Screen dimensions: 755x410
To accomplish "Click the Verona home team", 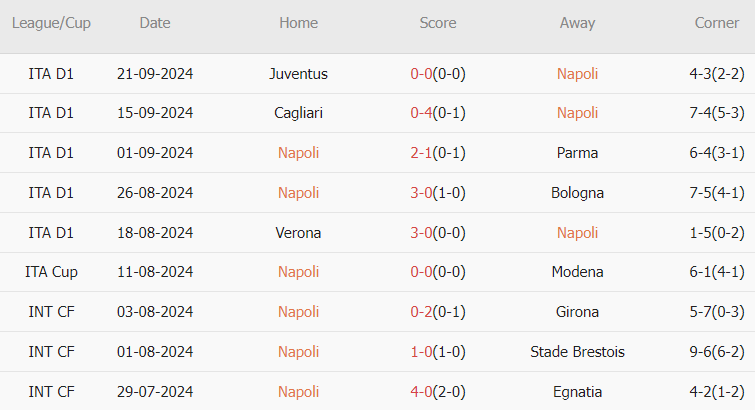I will point(298,233).
